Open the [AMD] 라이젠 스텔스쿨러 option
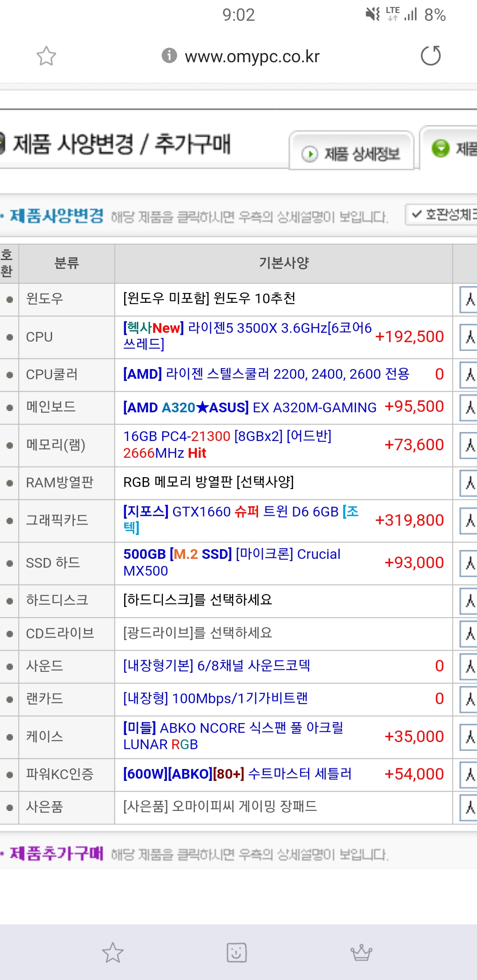This screenshot has height=980, width=477. 266,374
